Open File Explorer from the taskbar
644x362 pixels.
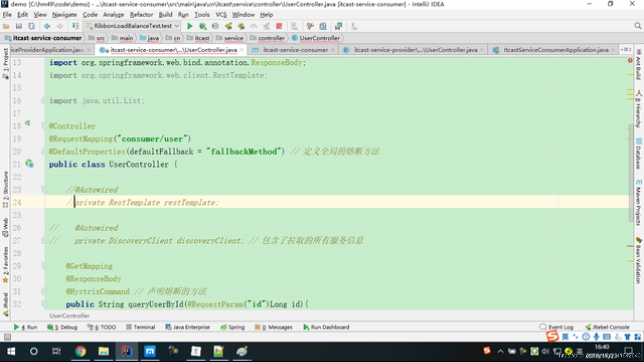[103, 351]
